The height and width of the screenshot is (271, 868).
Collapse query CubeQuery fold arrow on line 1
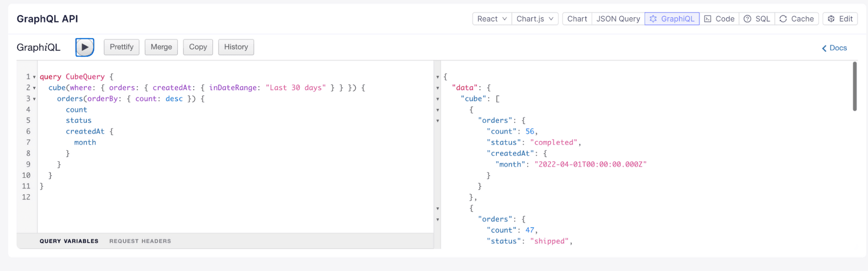click(x=34, y=77)
